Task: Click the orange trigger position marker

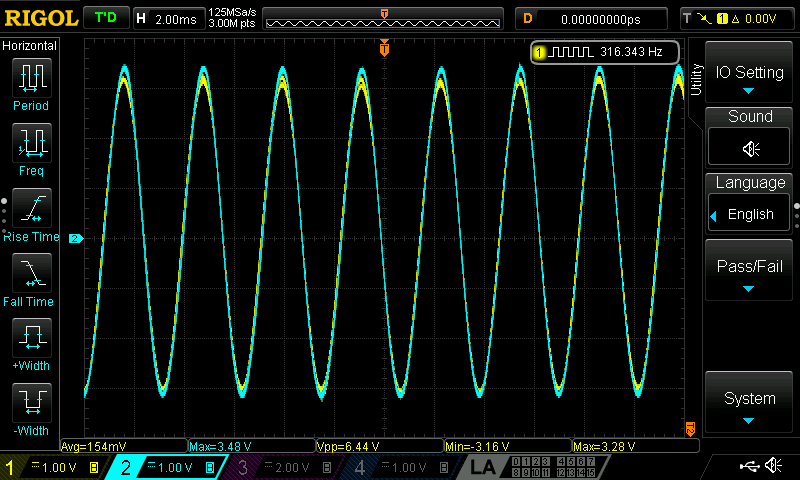Action: [384, 47]
